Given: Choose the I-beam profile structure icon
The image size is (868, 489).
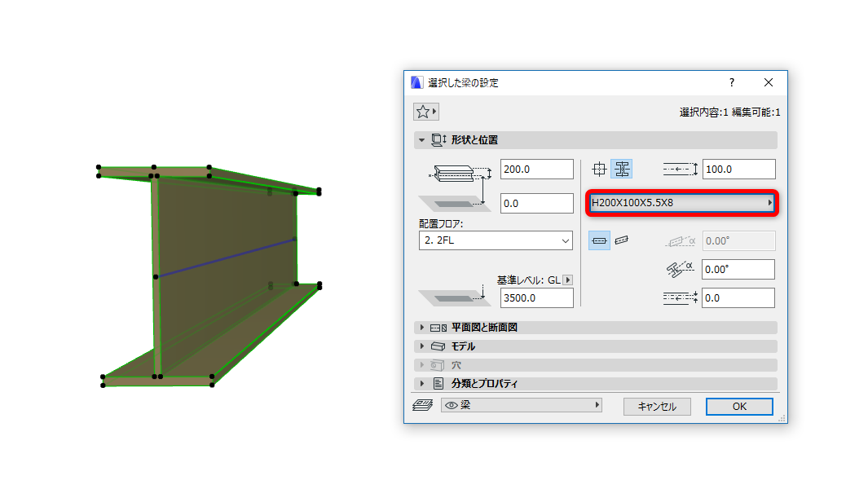Looking at the screenshot, I should [622, 169].
